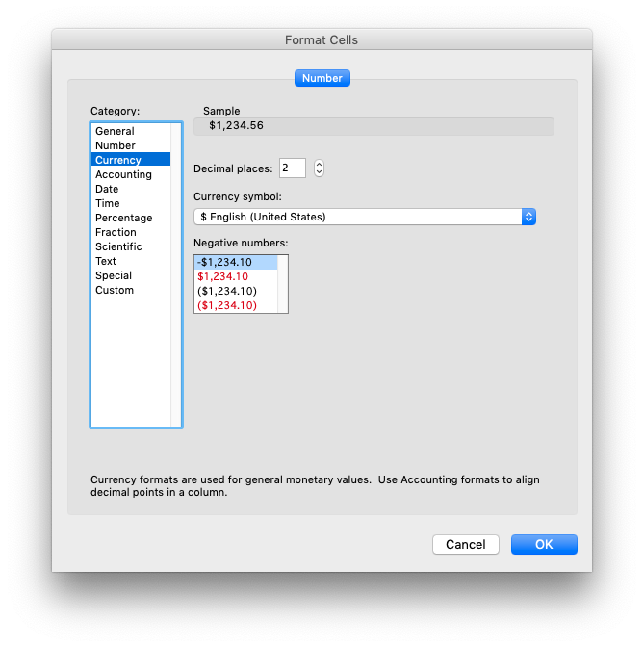The width and height of the screenshot is (644, 647).
Task: Pick the Date category
Action: 130,189
